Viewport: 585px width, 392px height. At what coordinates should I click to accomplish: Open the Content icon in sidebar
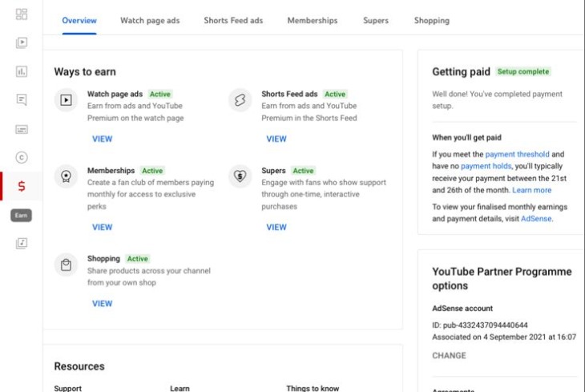tap(22, 42)
